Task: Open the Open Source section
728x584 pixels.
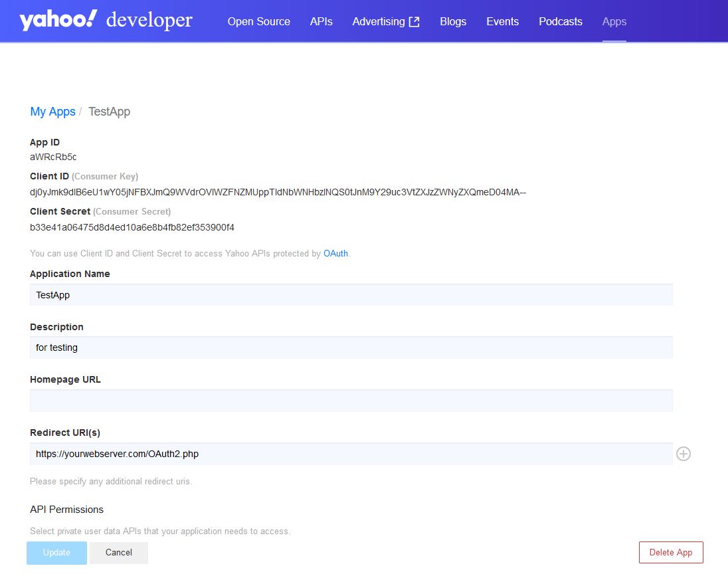Action: [258, 21]
